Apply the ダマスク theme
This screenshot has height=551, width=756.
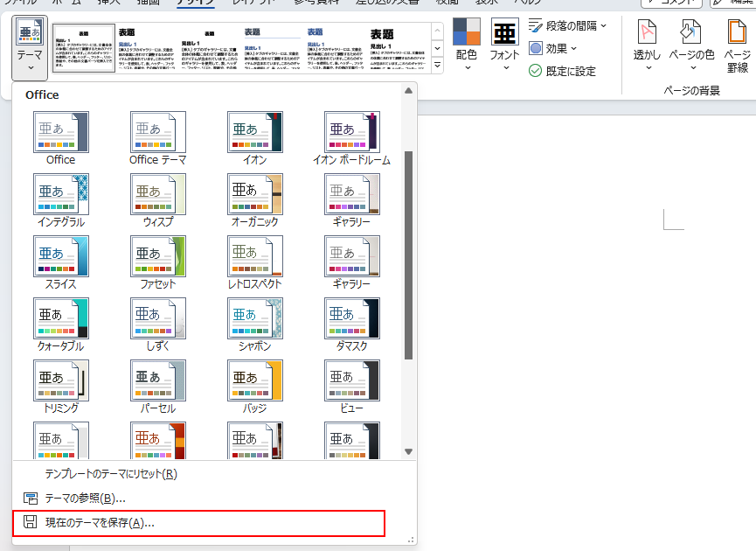coord(352,318)
